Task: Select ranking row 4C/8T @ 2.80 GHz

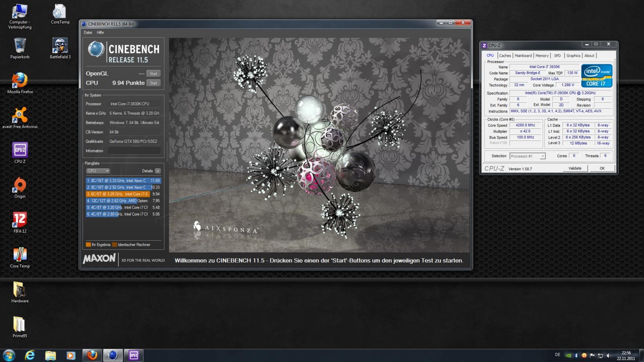Action: pyautogui.click(x=123, y=214)
